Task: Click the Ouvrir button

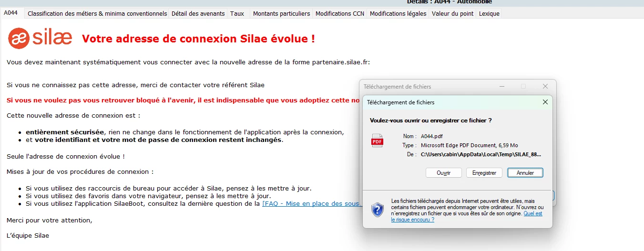Action: (x=444, y=173)
